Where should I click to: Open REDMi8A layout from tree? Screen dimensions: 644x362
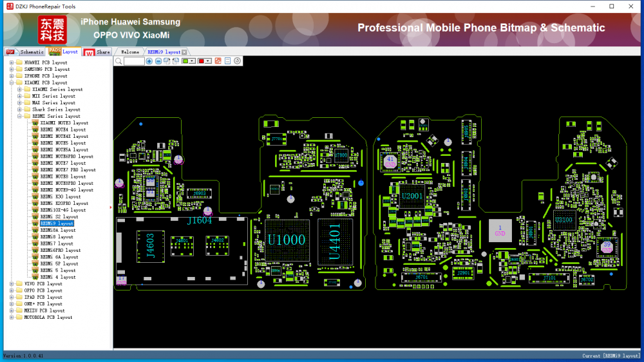[58, 230]
